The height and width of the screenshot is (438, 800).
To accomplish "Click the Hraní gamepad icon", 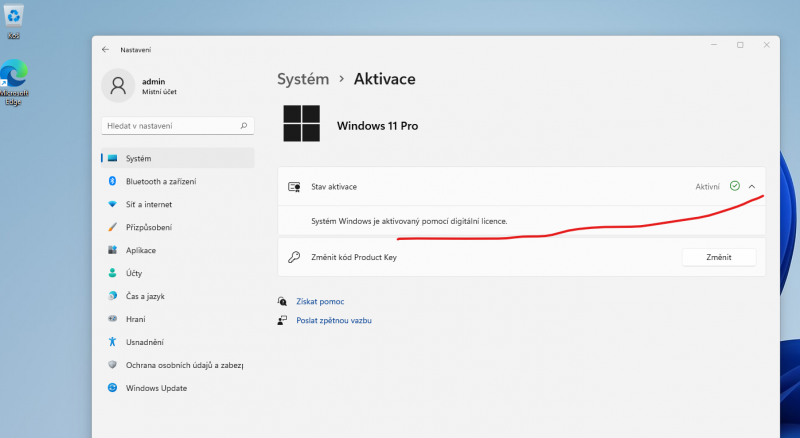I will pyautogui.click(x=113, y=319).
